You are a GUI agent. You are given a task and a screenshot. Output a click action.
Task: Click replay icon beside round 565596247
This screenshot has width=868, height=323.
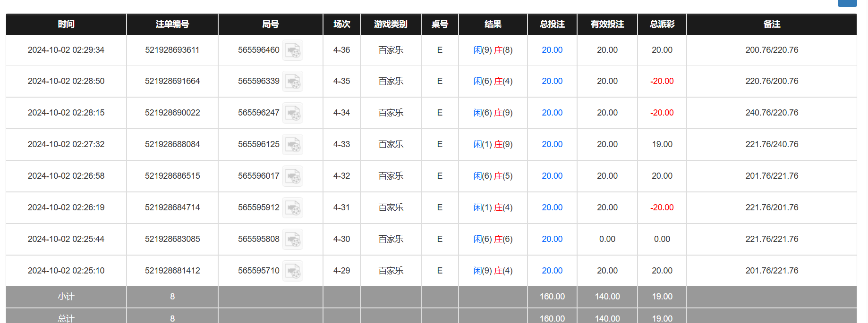pos(292,113)
